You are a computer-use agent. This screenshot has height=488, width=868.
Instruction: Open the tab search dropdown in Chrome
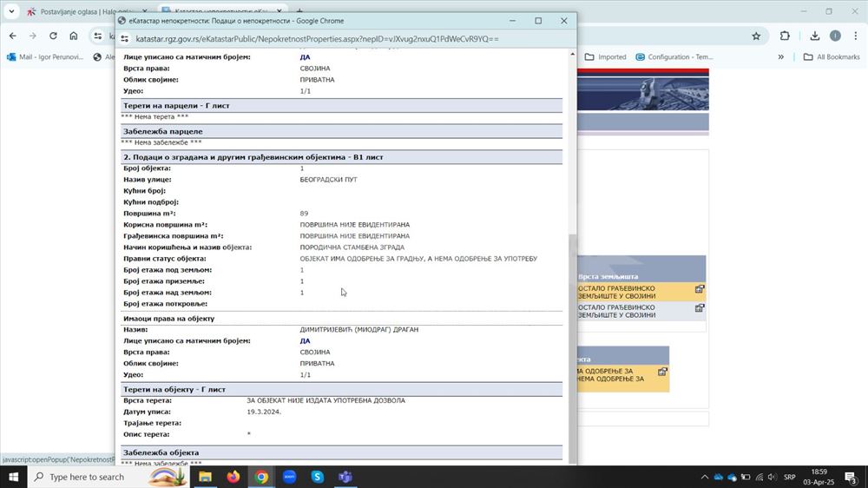11,11
